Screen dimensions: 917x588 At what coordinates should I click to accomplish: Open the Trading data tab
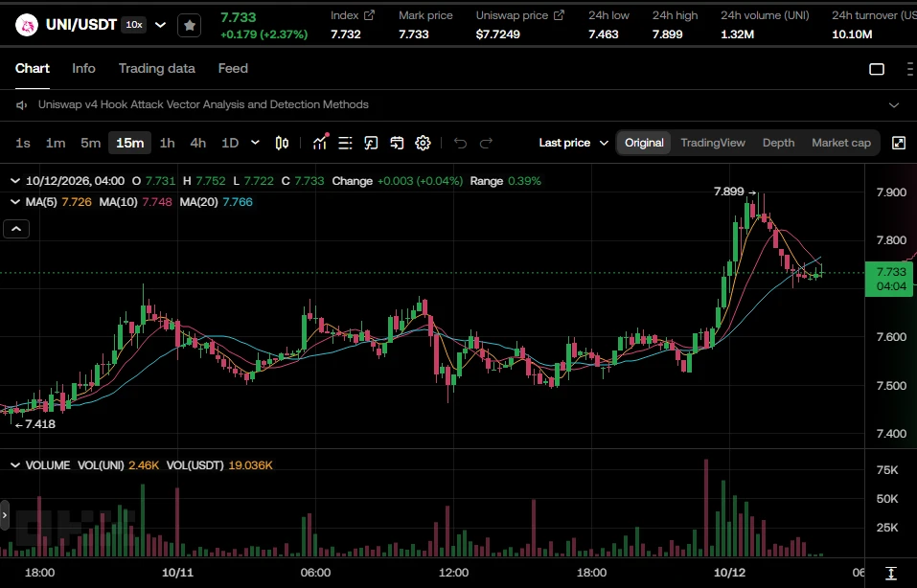click(157, 68)
